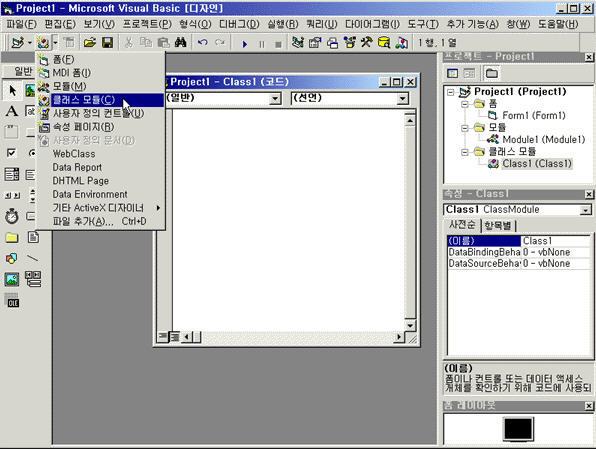Select the Shape control in toolbox
The image size is (596, 449).
coord(11,259)
